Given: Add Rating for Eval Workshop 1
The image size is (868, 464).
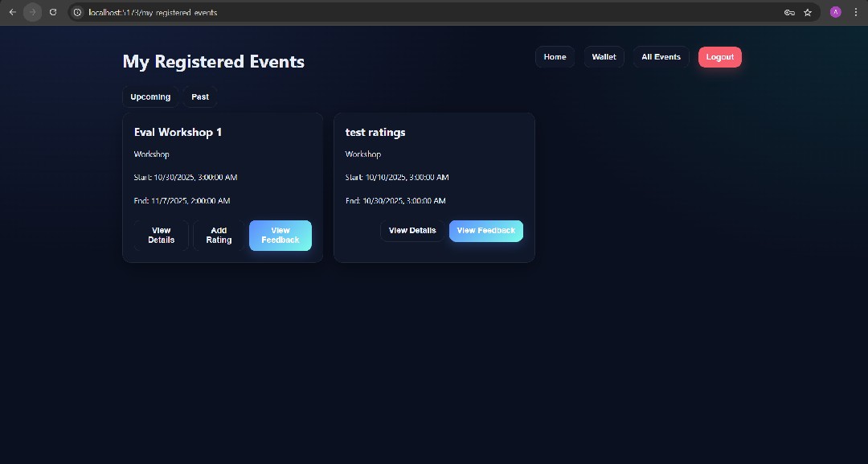Looking at the screenshot, I should point(219,235).
